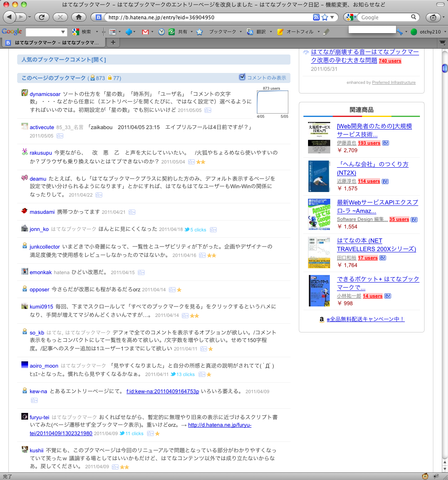Viewport: 448px width, 480px height.
Task: Click the できるポケット+ book cover thumbnail
Action: [319, 291]
